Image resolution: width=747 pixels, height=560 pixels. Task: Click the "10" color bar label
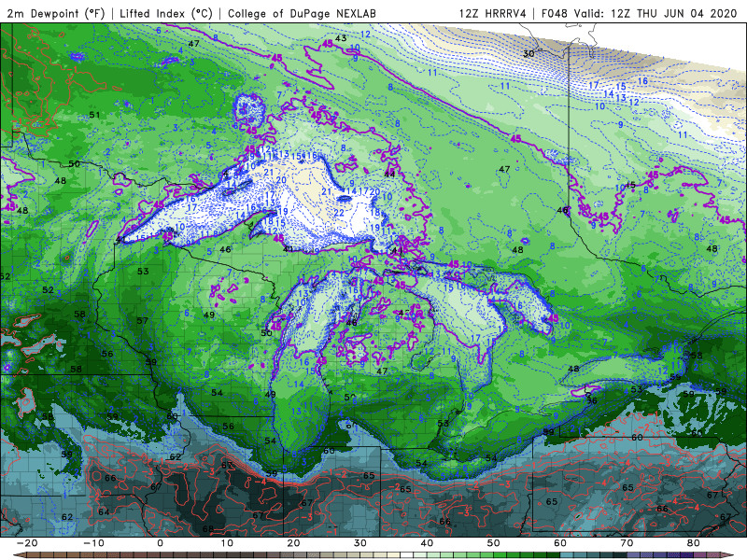click(227, 543)
